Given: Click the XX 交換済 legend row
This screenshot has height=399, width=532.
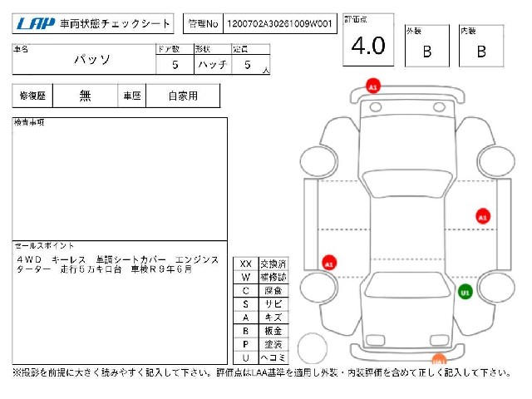Looking at the screenshot, I should coord(260,264).
